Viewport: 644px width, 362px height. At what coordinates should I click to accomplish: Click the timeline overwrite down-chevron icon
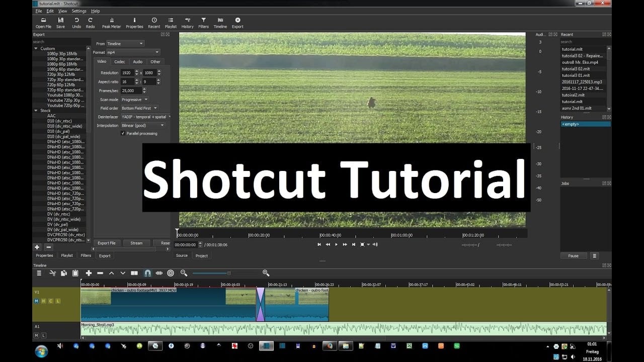(123, 273)
